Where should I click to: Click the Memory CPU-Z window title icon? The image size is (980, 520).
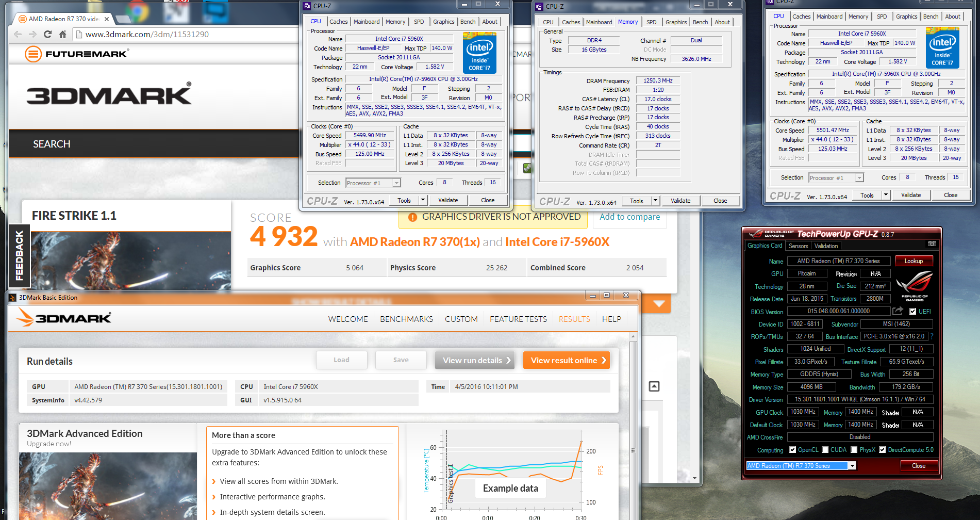pos(540,6)
